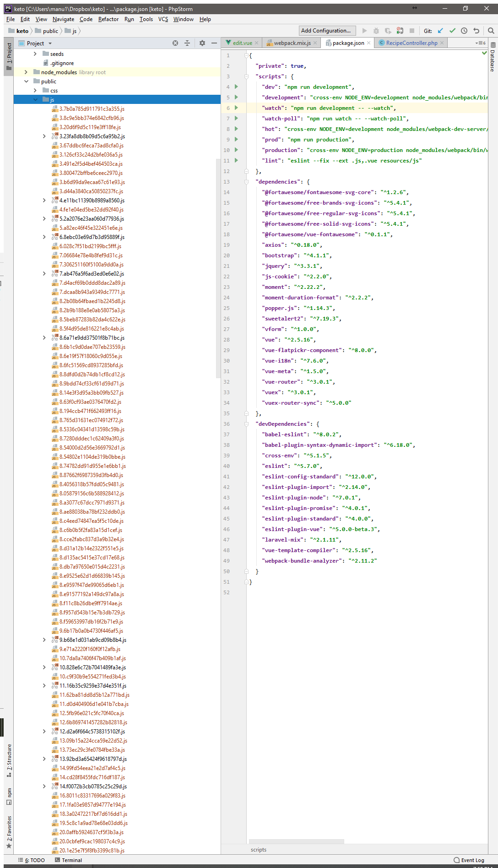Expand 4.e11bc11390b8989a8560.js node
Image resolution: width=498 pixels, height=868 pixels.
coord(44,201)
